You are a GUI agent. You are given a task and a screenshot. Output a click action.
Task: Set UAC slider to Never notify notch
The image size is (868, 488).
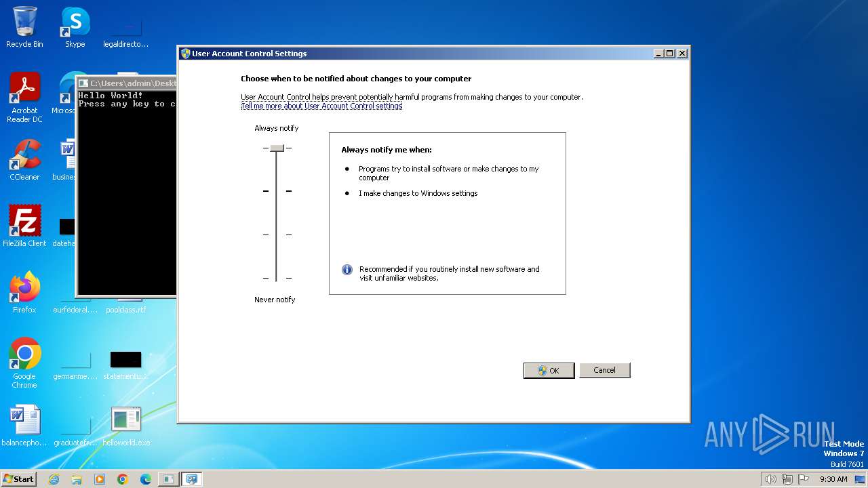pos(277,278)
